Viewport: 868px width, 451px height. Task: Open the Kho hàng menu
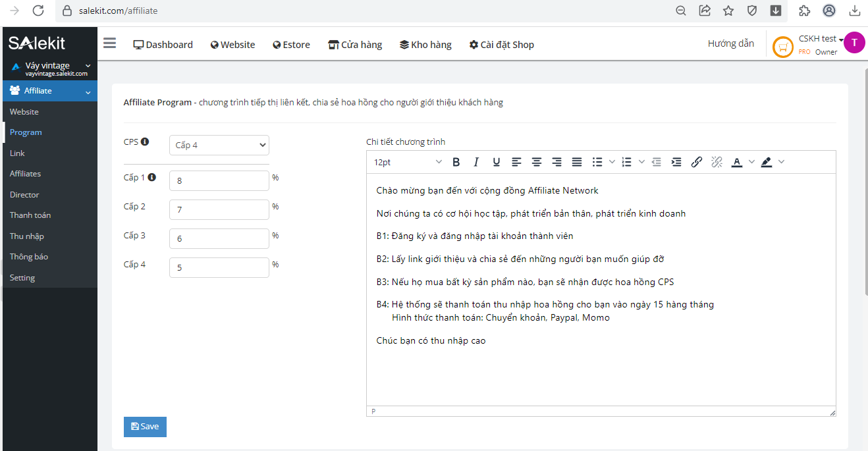(x=425, y=45)
